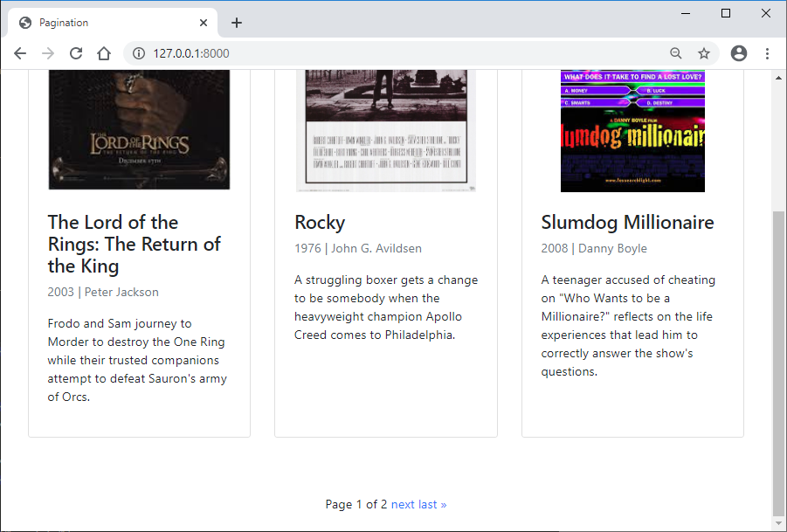The width and height of the screenshot is (787, 532).
Task: Maximize the browser window
Action: (x=726, y=14)
